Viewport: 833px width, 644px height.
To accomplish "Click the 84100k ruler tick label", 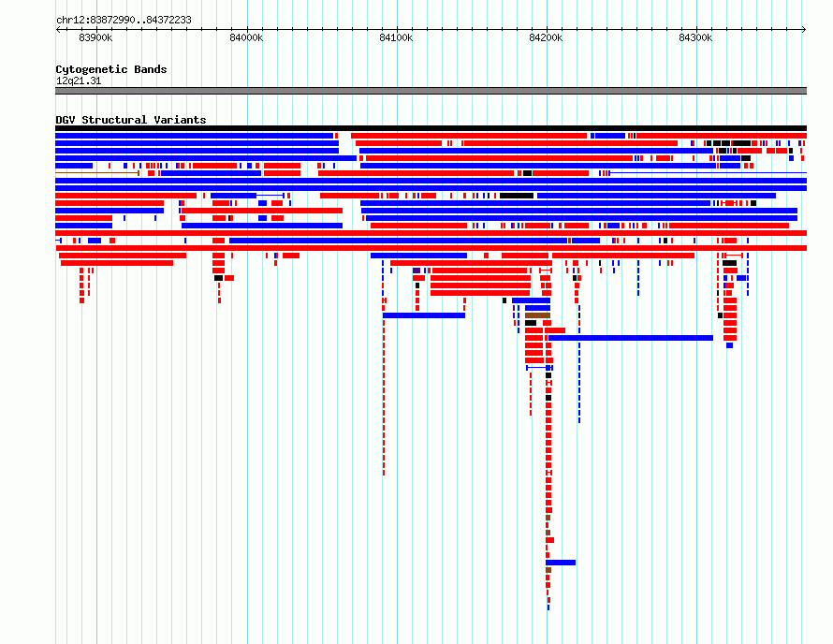I will click(x=396, y=37).
